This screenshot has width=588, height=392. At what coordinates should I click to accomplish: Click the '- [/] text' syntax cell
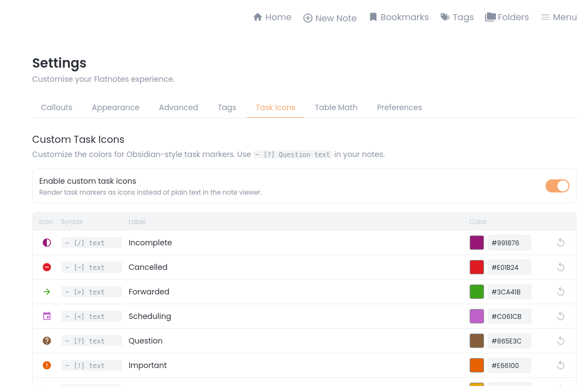[92, 243]
